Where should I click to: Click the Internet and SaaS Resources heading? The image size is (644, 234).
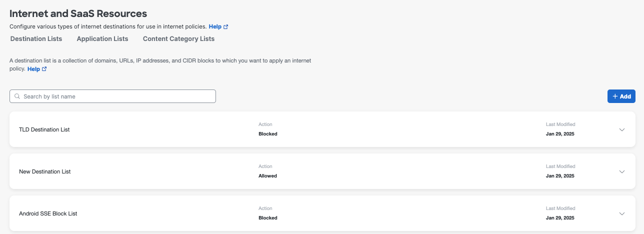click(78, 13)
